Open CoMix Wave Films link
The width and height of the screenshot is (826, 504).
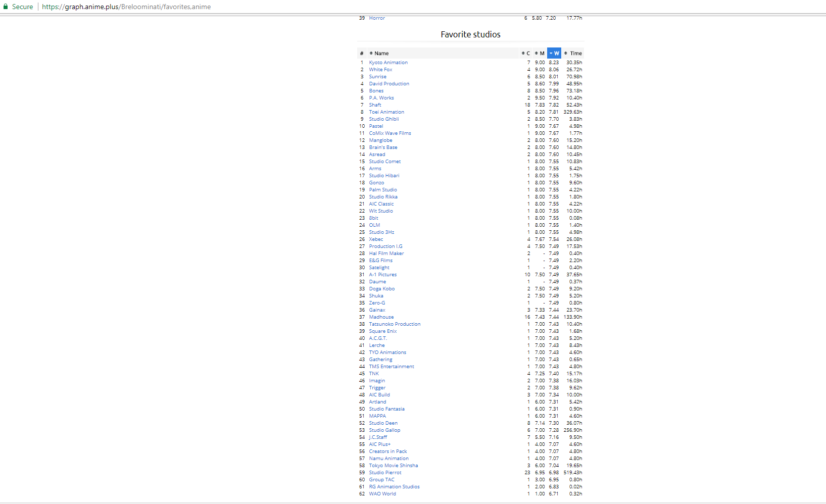390,133
